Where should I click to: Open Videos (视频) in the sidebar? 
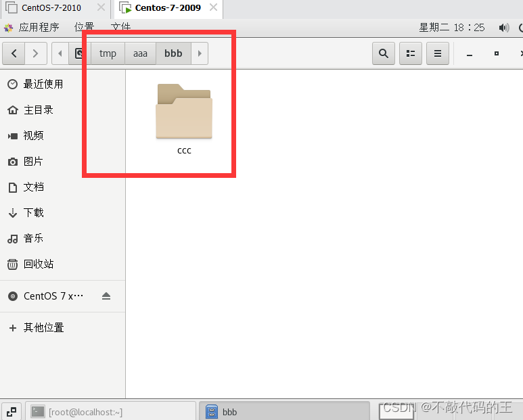click(x=63, y=136)
